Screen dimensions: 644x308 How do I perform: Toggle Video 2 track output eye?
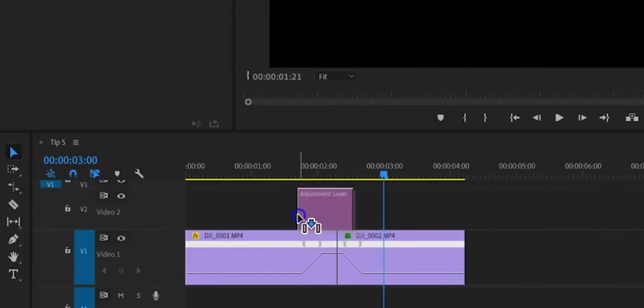tap(121, 196)
